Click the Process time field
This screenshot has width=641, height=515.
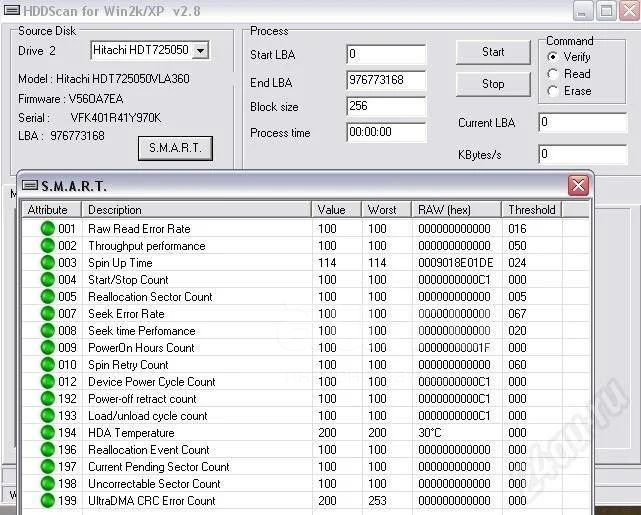[x=386, y=132]
